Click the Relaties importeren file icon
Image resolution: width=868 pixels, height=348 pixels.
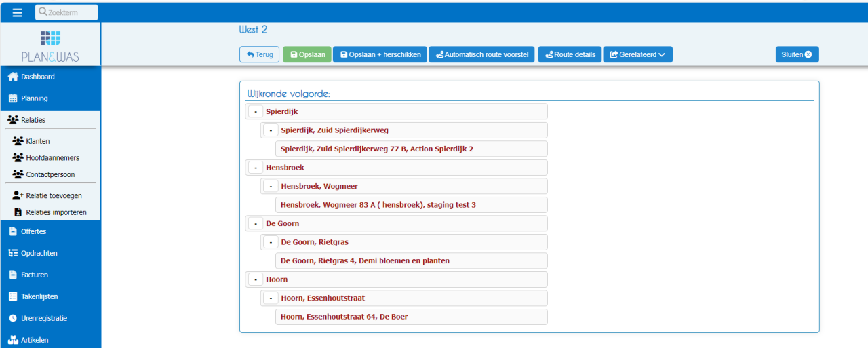pyautogui.click(x=18, y=212)
